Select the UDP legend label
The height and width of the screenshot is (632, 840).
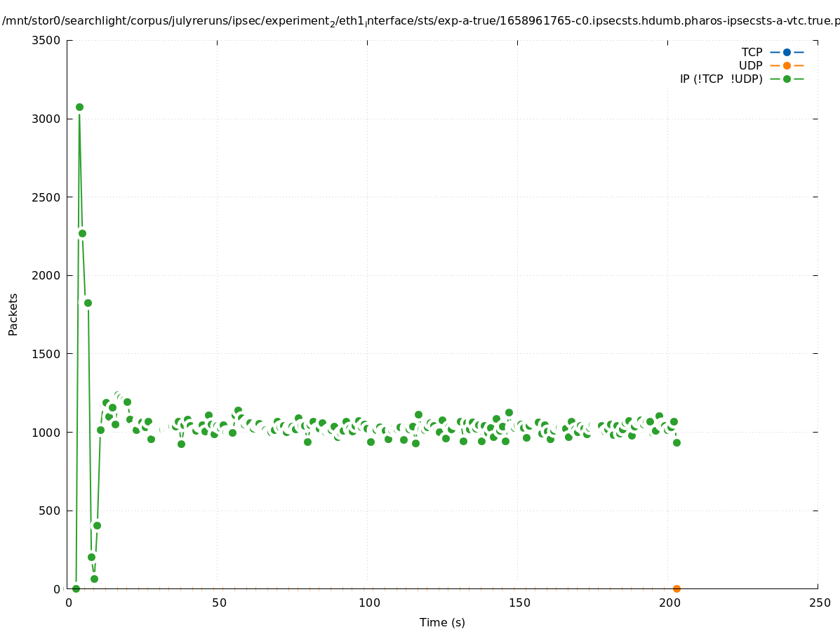(750, 65)
